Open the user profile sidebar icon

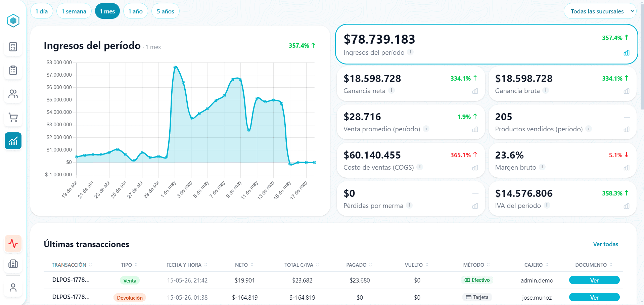pyautogui.click(x=13, y=288)
